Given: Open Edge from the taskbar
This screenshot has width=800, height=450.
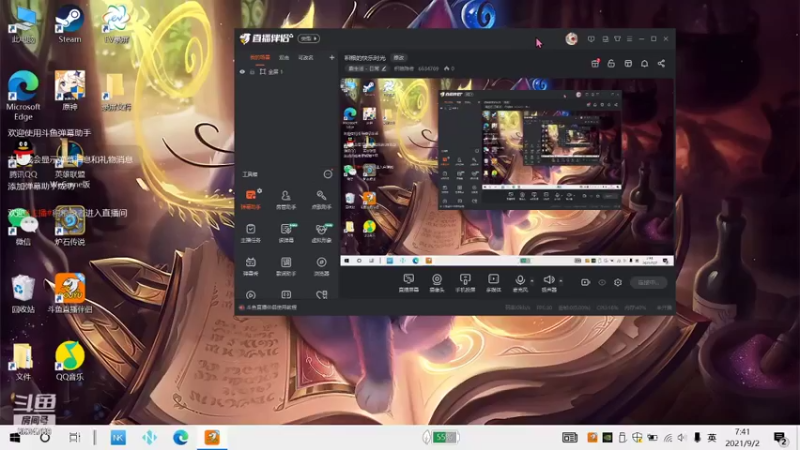Looking at the screenshot, I should tap(180, 438).
